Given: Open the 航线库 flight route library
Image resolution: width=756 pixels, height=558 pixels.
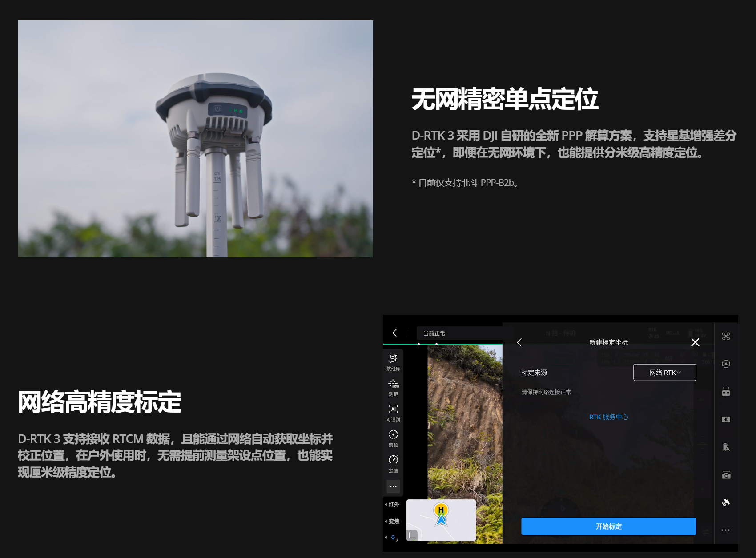Looking at the screenshot, I should [x=393, y=362].
